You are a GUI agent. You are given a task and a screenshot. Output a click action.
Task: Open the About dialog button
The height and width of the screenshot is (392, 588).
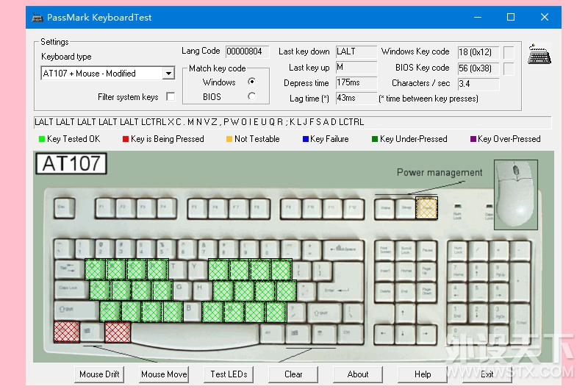click(358, 374)
